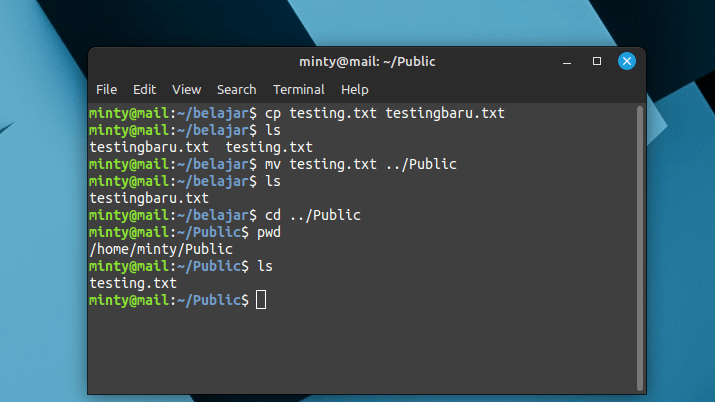Open the Search menu

click(236, 90)
